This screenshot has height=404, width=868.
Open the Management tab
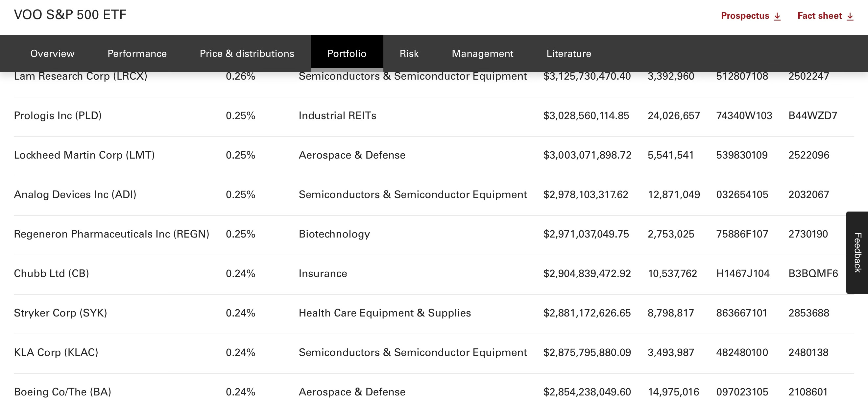coord(482,53)
